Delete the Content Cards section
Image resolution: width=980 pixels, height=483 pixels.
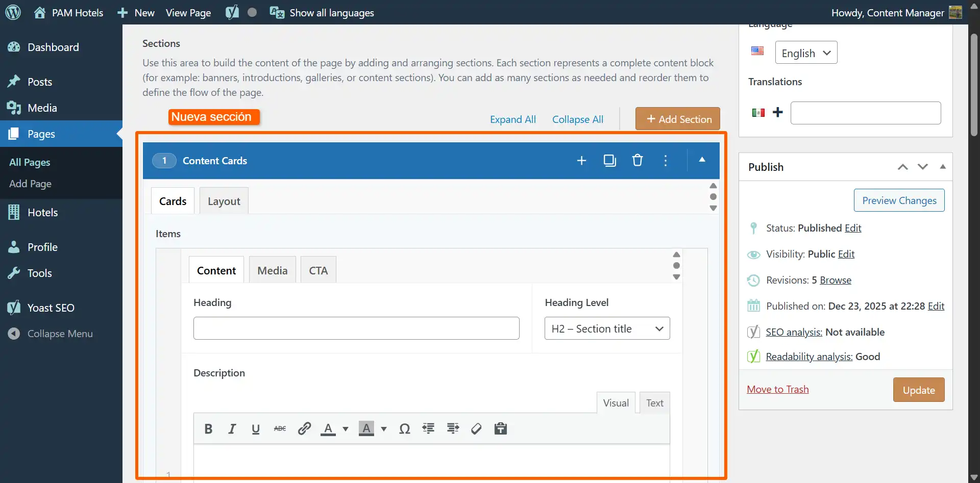637,161
